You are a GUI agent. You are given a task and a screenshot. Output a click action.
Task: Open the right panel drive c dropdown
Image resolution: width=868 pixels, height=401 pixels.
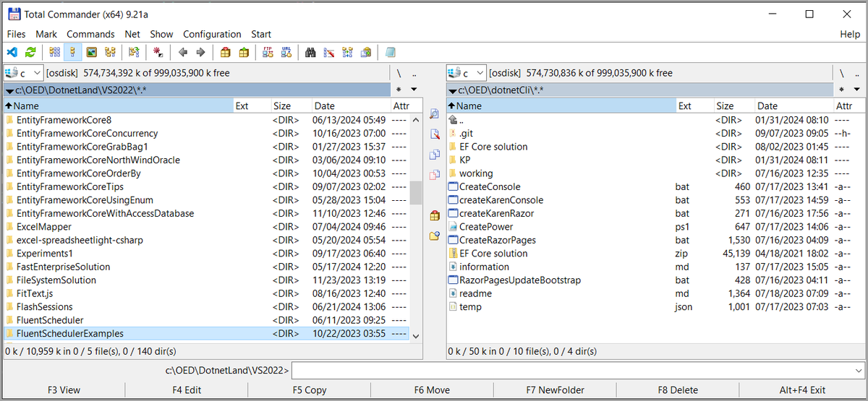466,73
